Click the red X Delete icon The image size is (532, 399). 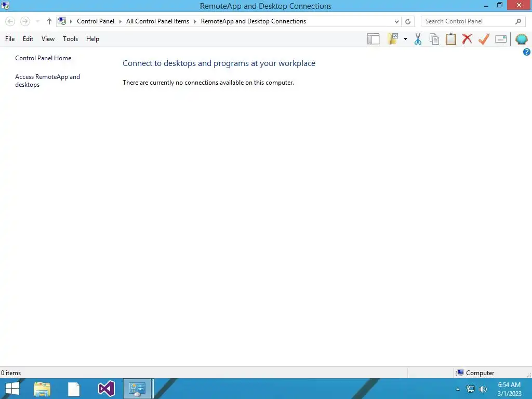pos(467,38)
